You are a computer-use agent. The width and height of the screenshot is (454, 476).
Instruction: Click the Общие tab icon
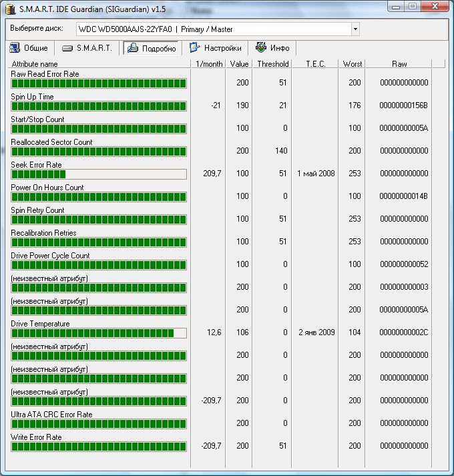[x=15, y=48]
